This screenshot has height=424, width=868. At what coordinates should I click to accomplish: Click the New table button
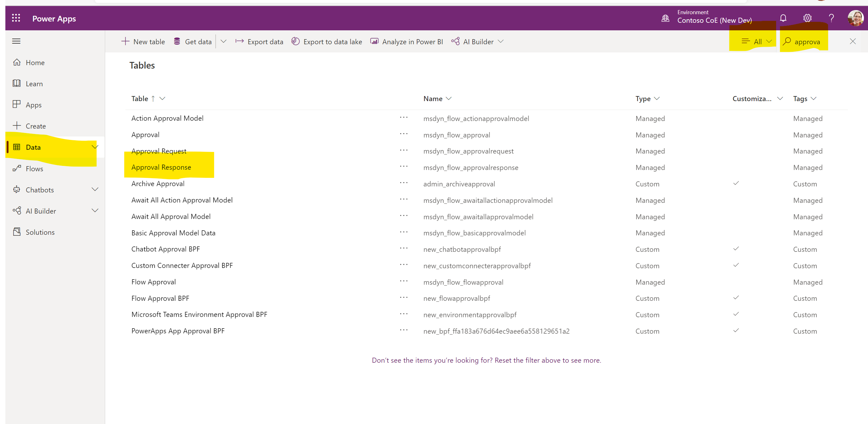[143, 41]
